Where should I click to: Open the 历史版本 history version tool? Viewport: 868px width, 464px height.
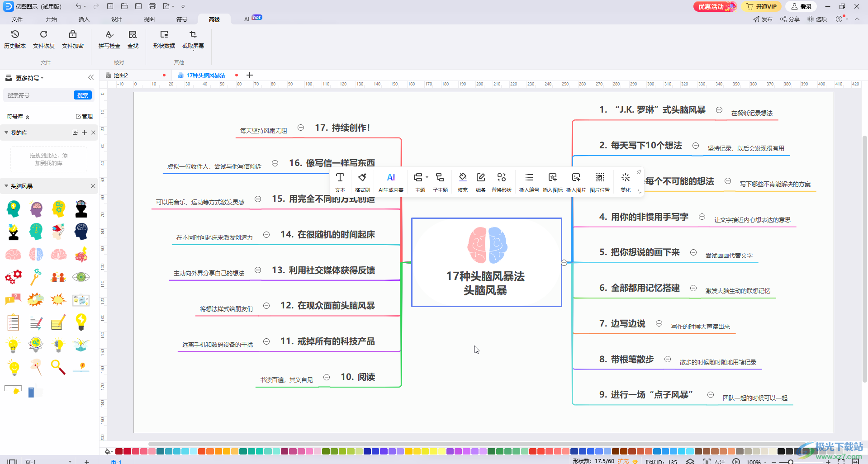15,39
